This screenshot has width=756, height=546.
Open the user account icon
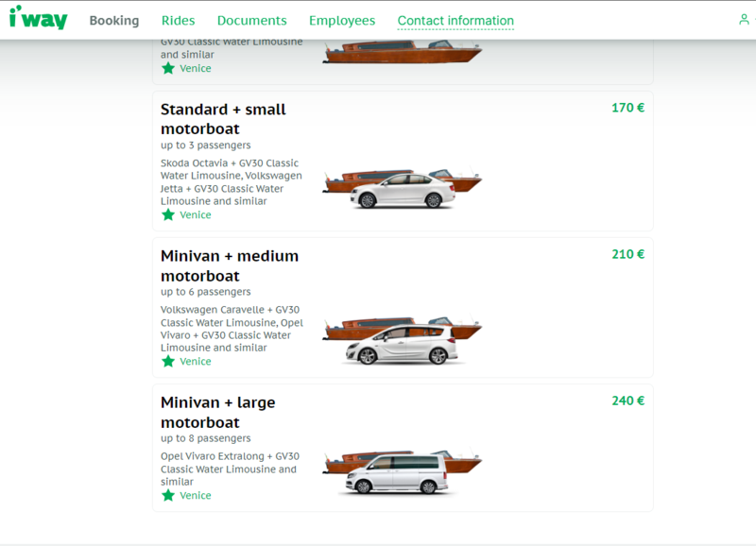pyautogui.click(x=744, y=20)
